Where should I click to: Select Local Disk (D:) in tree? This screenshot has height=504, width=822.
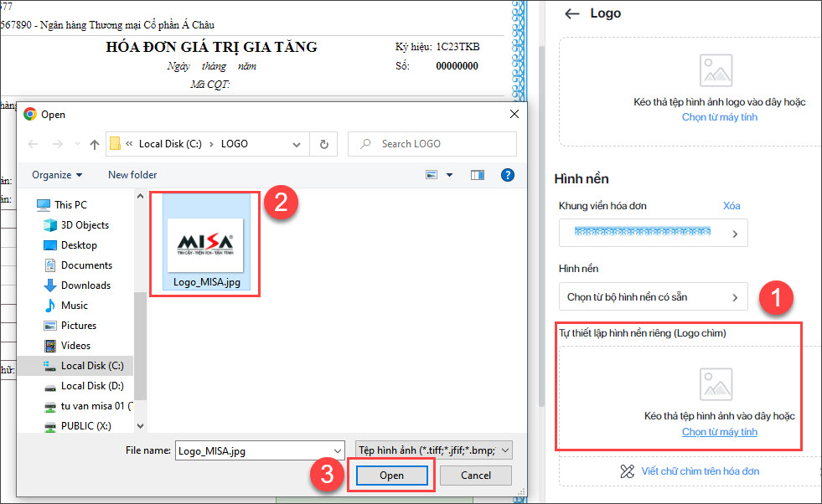[84, 386]
